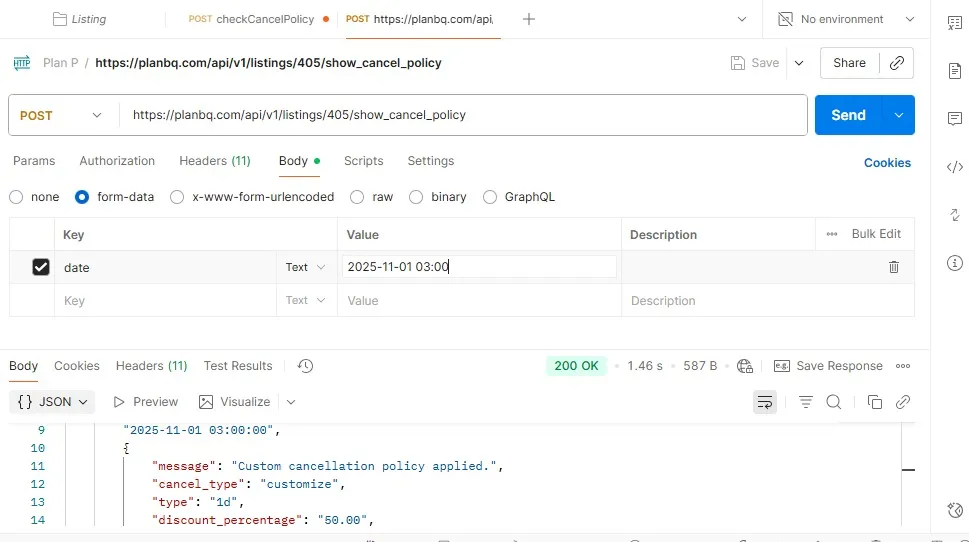The image size is (969, 542).
Task: Copy the response body to clipboard
Action: coord(874,402)
